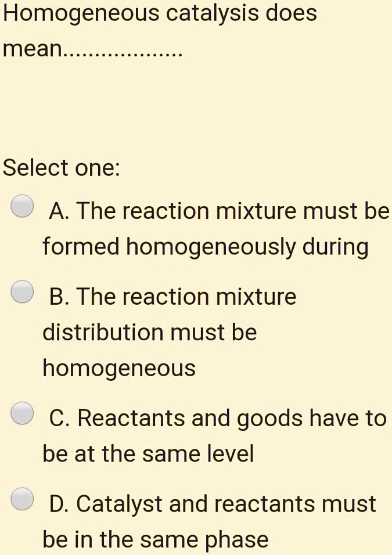
Task: Click 'Catalyst and reactants must' answer text
Action: coord(226,504)
